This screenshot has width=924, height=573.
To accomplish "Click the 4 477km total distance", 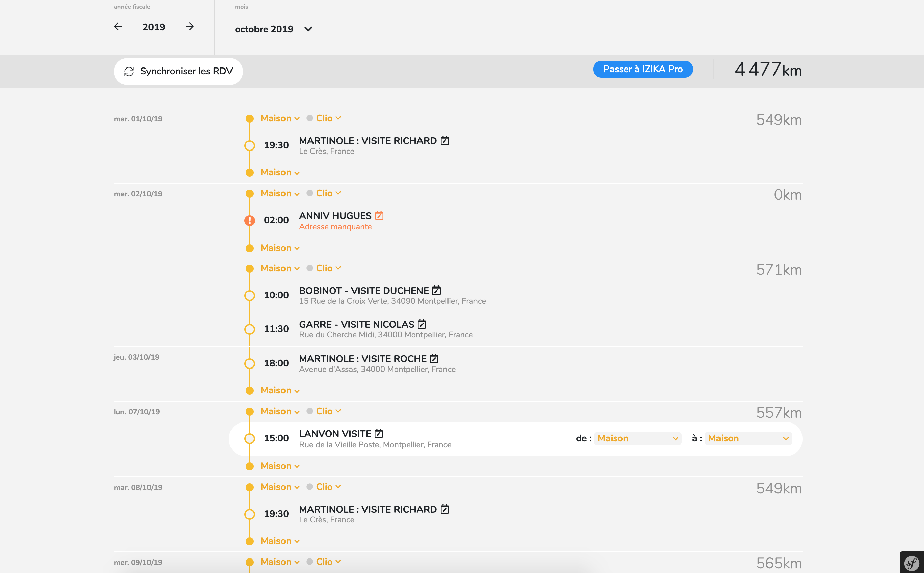I will coord(768,70).
